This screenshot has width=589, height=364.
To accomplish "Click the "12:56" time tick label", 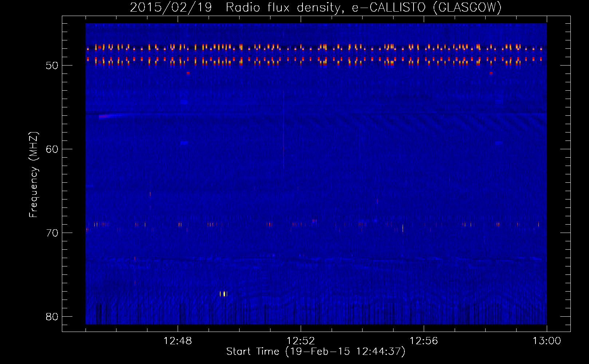I will (424, 341).
